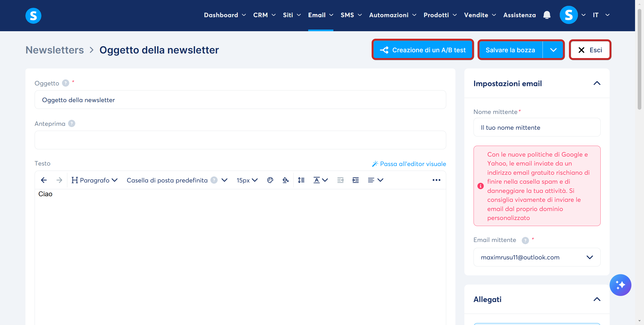Open the text alignment options
The image size is (644, 325).
tap(375, 180)
